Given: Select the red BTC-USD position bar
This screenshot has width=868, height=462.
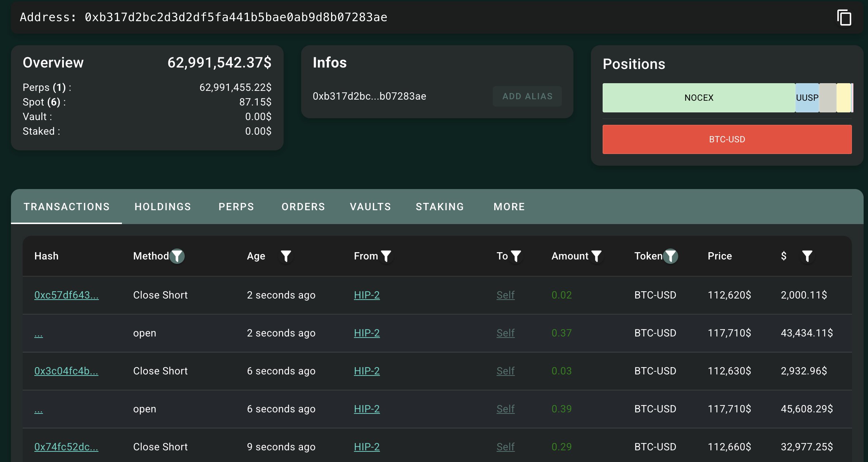Looking at the screenshot, I should tap(727, 139).
